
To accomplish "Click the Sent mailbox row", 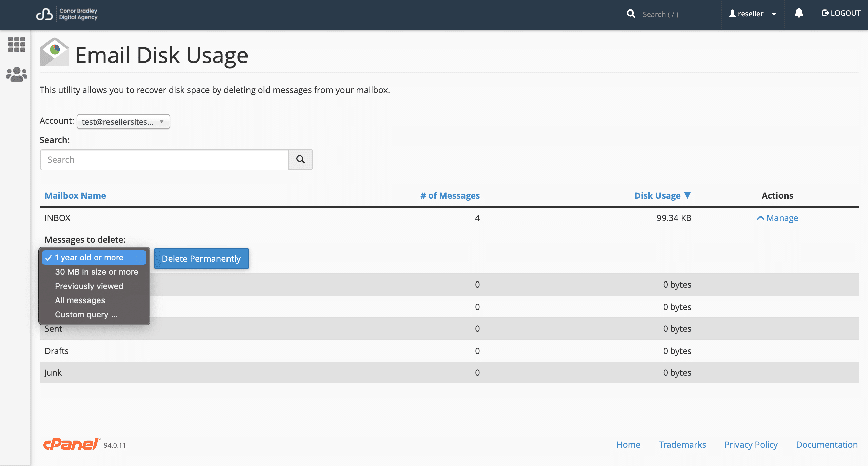I will (x=450, y=329).
